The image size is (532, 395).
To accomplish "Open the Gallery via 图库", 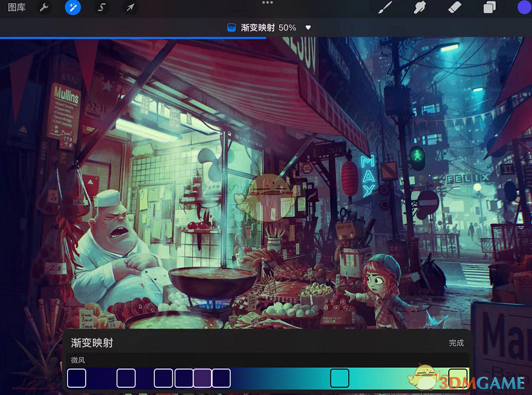I will click(16, 8).
